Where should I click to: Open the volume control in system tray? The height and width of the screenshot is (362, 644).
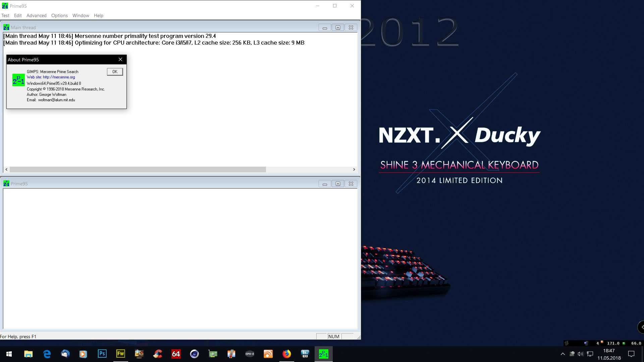click(x=581, y=354)
